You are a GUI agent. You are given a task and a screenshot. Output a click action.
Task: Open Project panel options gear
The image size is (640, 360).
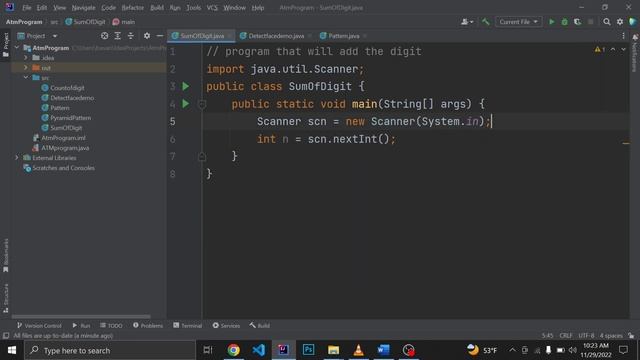coord(147,36)
